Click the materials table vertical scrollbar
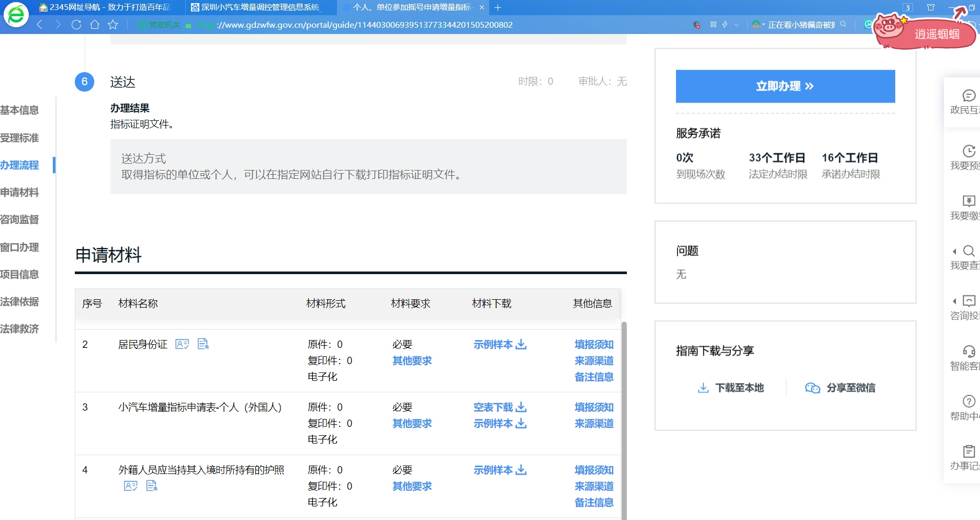Viewport: 980px width, 520px height. [624, 420]
